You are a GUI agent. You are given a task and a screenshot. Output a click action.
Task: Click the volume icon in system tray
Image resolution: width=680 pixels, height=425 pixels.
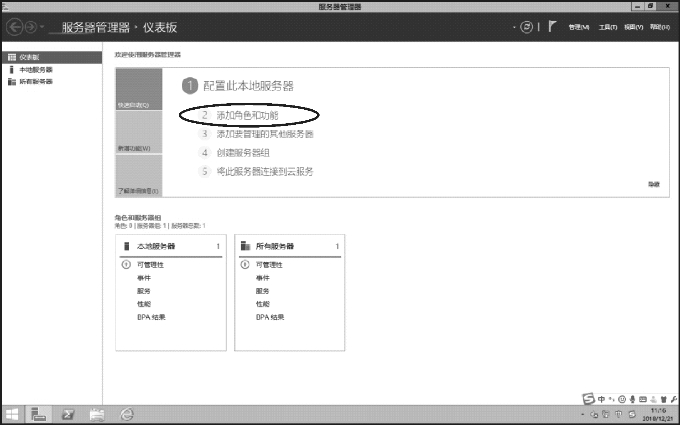click(594, 415)
